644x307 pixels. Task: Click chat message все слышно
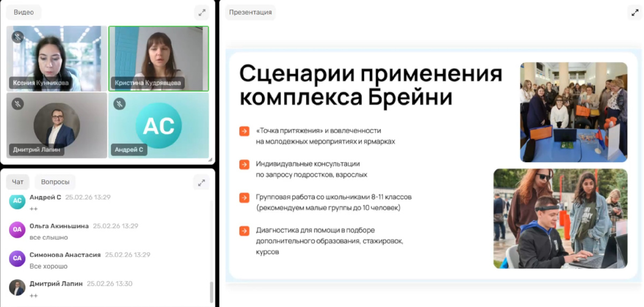coord(49,237)
